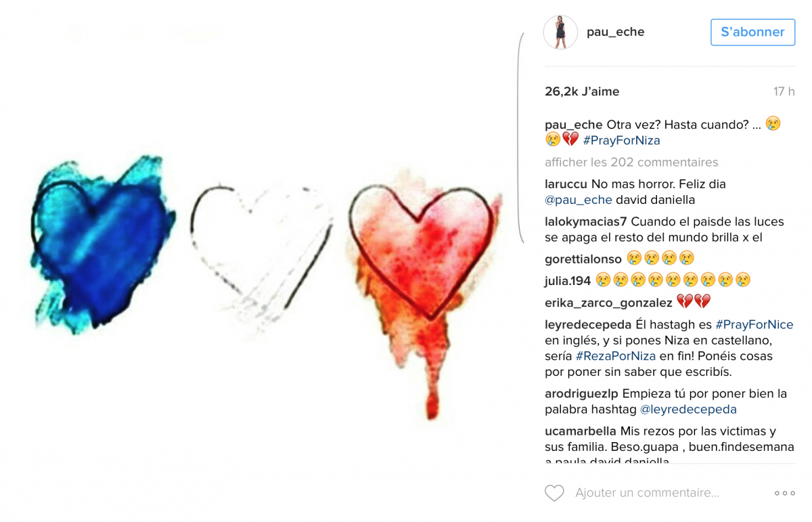View the 26,2k J'aime likes list
Screen dimensions: 812x522
582,91
